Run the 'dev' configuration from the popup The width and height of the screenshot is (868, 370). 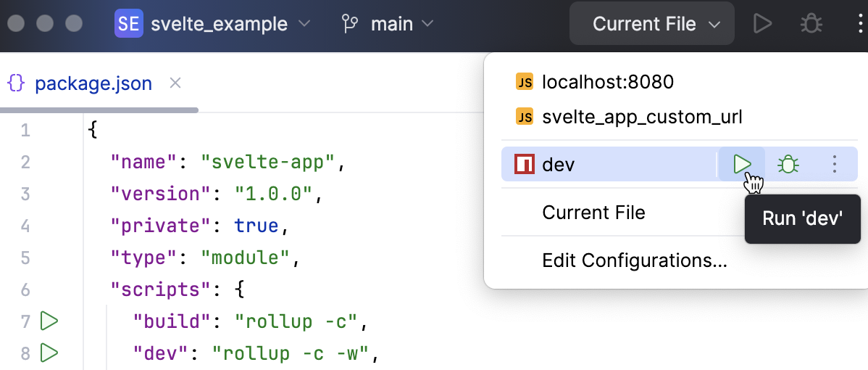[742, 165]
